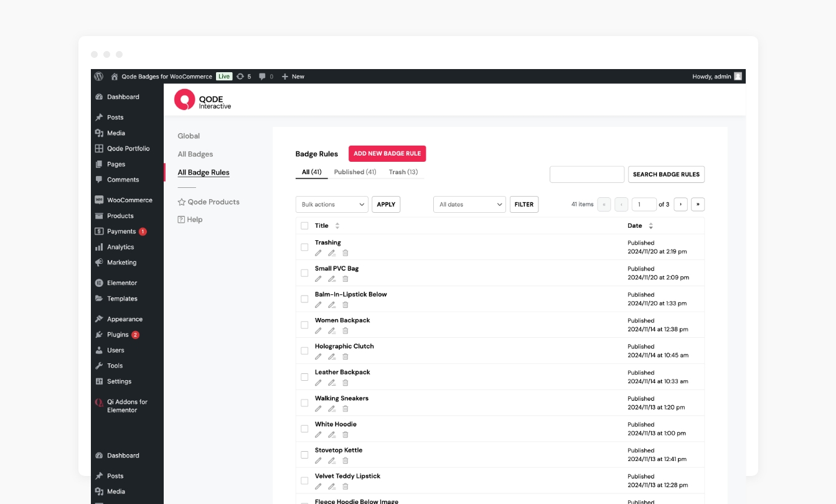Open the All dates dropdown
The image size is (836, 504).
(x=469, y=204)
